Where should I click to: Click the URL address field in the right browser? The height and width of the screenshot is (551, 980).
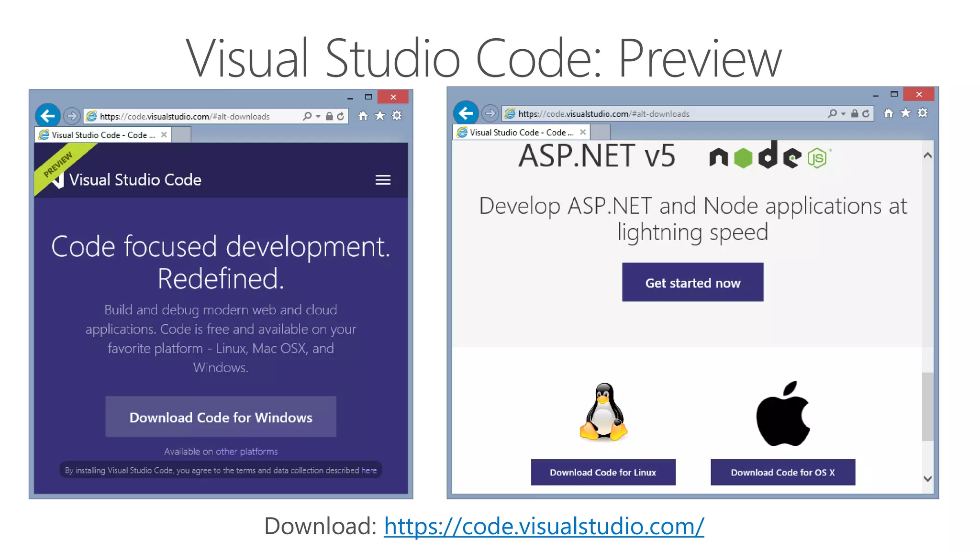coord(670,114)
